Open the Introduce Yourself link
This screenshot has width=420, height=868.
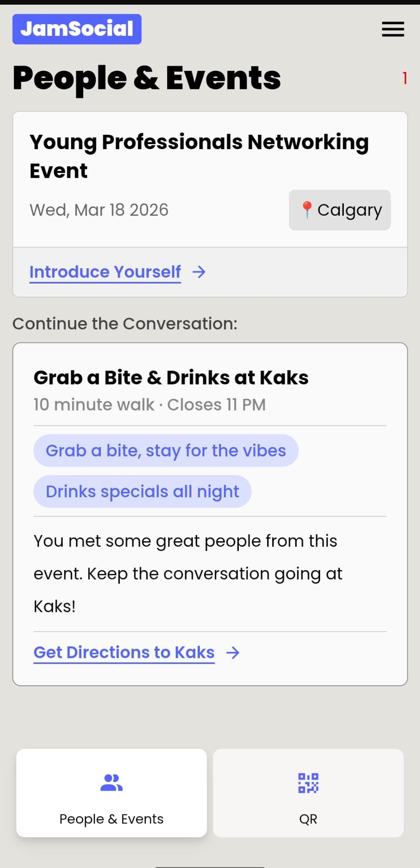(x=105, y=272)
